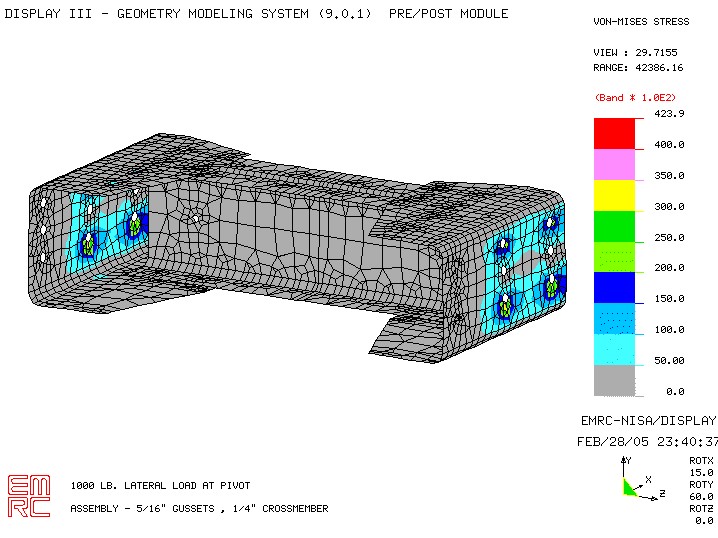Click the FEB/28/05 timestamp
Viewport: 718px width, 538px height.
click(648, 441)
